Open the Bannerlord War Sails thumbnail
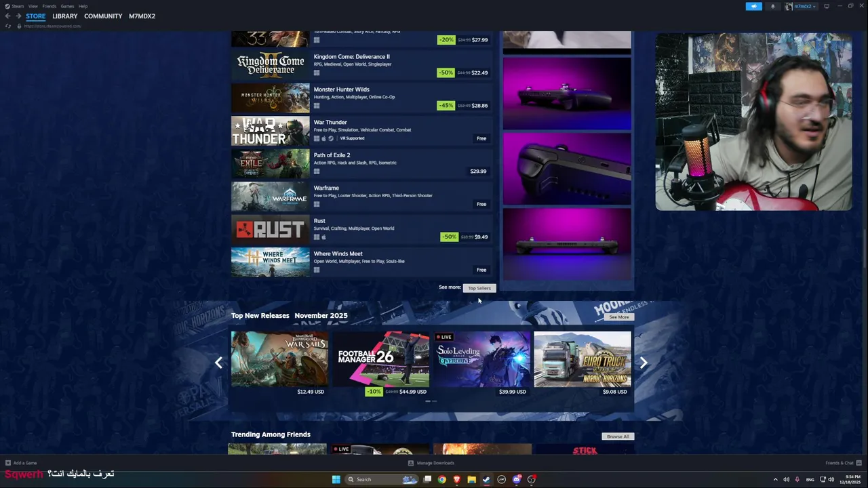Viewport: 868px width, 488px height. (x=279, y=359)
